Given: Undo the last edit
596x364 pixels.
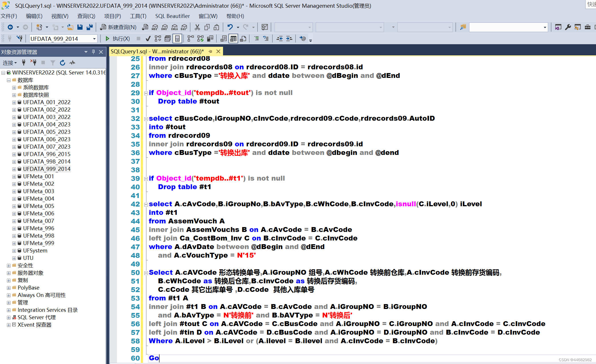Looking at the screenshot, I should (x=230, y=27).
